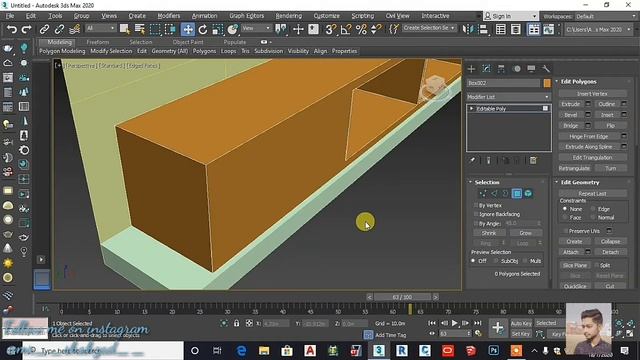Click the orange object color swatch
The width and height of the screenshot is (640, 360).
pyautogui.click(x=547, y=83)
